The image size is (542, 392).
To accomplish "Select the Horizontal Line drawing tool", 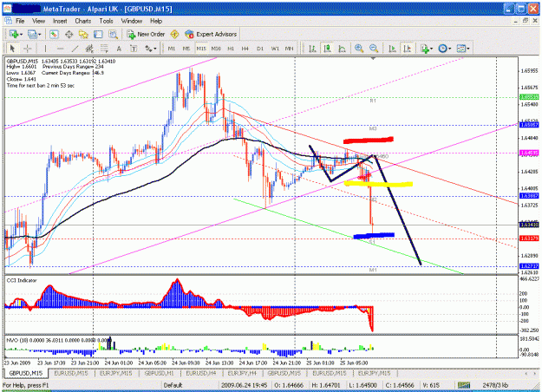I will point(60,49).
